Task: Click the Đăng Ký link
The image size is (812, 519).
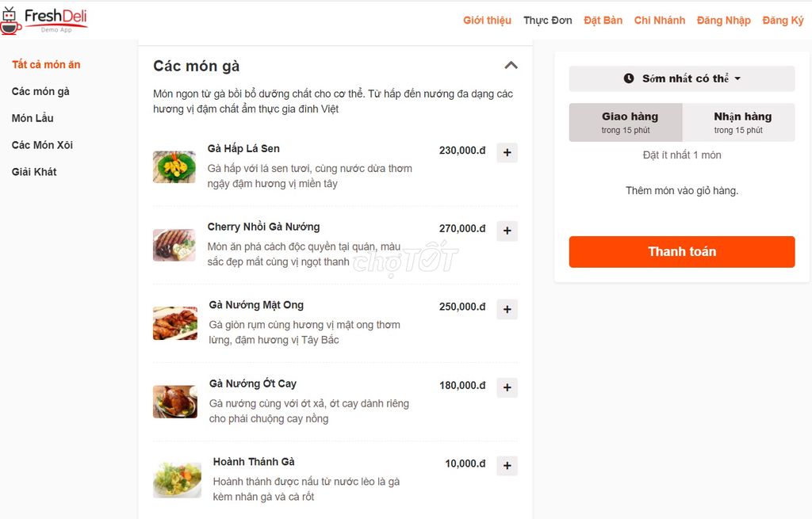Action: 782,20
